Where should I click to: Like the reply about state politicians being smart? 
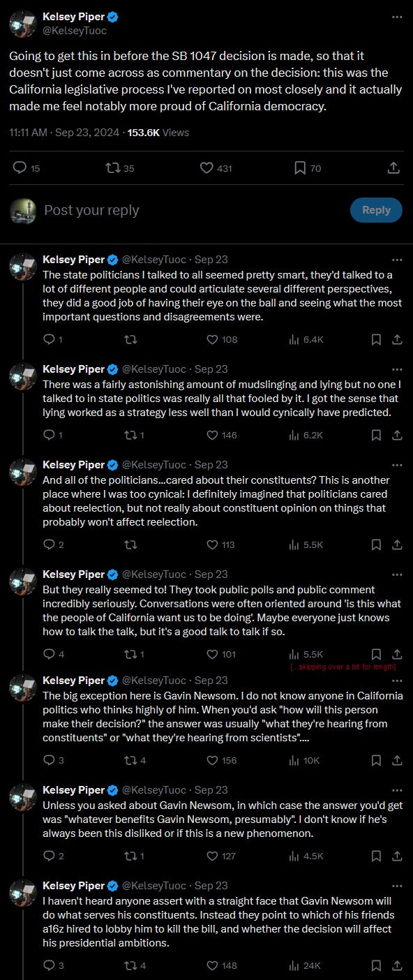tap(213, 339)
